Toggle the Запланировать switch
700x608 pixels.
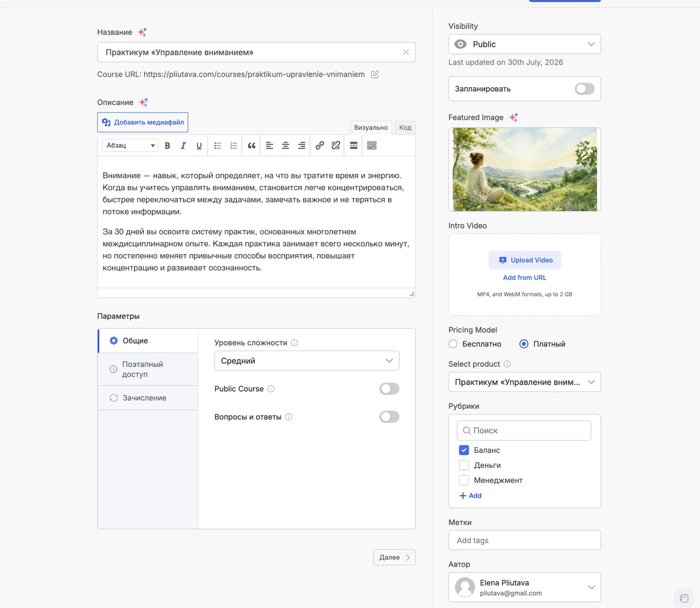pyautogui.click(x=584, y=89)
